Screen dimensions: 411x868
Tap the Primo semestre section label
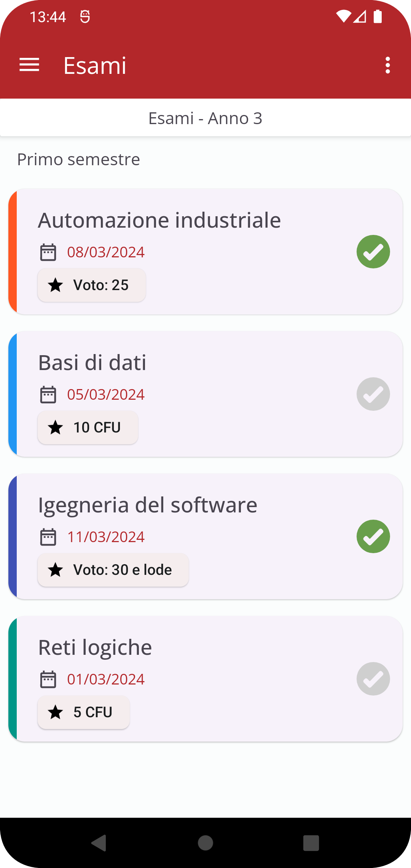click(78, 160)
